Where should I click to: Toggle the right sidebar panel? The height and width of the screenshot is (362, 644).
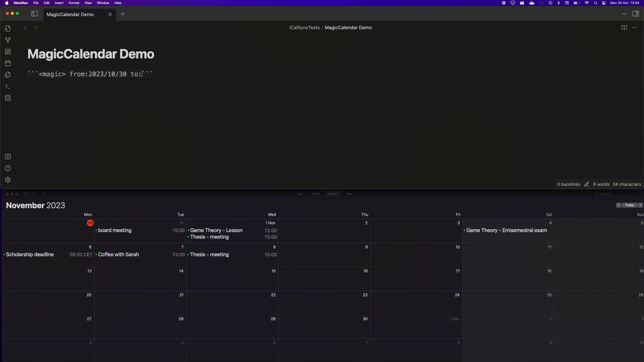tap(635, 14)
